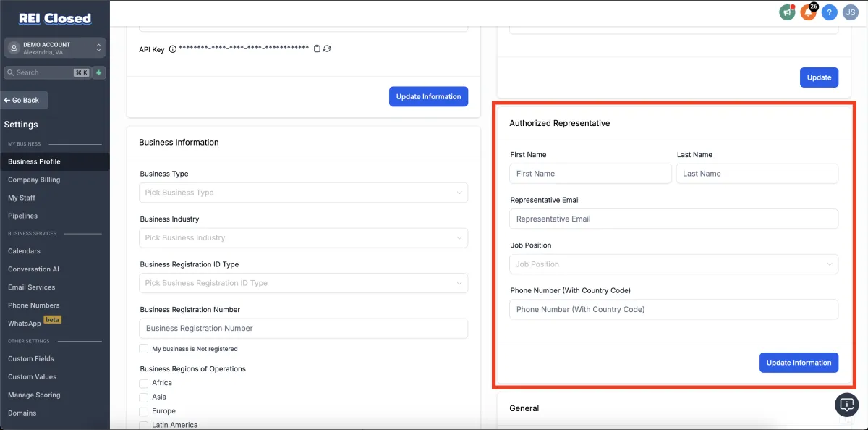Click the green megaphone announcements icon
This screenshot has width=868, height=430.
786,12
